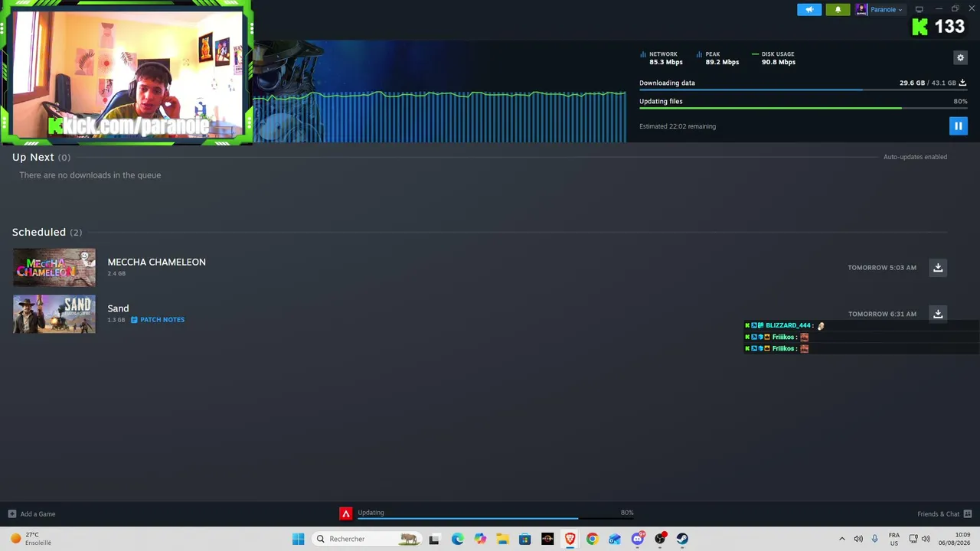Open the Windows Start menu
This screenshot has height=551, width=980.
tap(298, 539)
